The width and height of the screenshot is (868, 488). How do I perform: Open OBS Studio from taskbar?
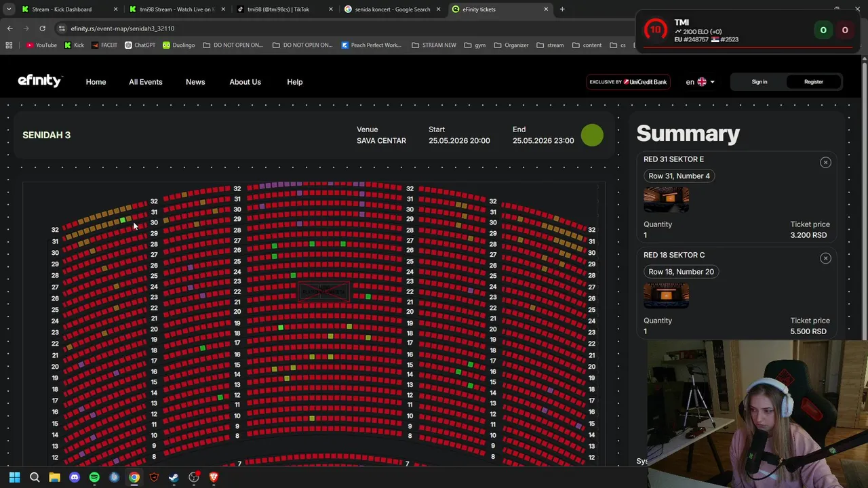coord(194,477)
